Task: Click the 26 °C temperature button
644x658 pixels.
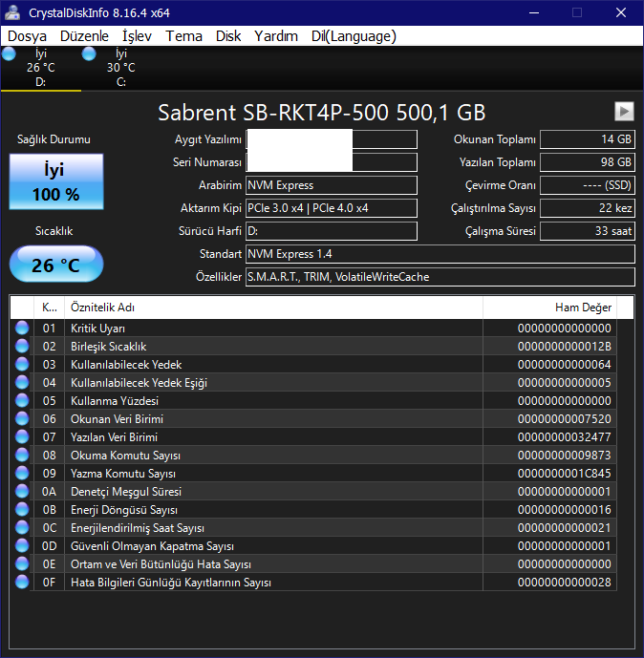Action: click(55, 265)
